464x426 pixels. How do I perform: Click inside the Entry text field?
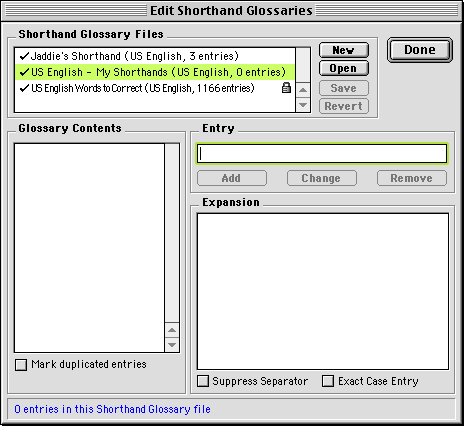coord(322,154)
